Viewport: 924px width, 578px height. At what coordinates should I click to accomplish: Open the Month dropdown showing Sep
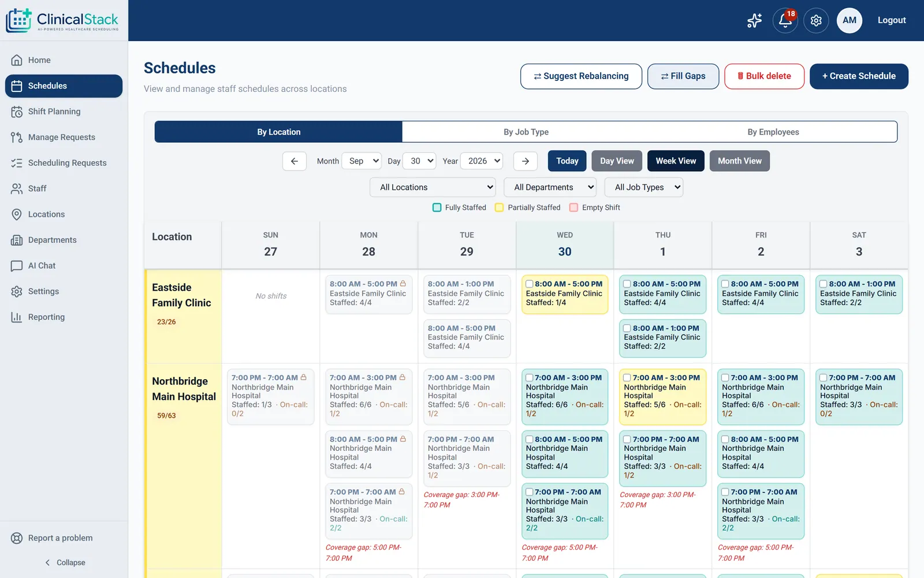362,161
